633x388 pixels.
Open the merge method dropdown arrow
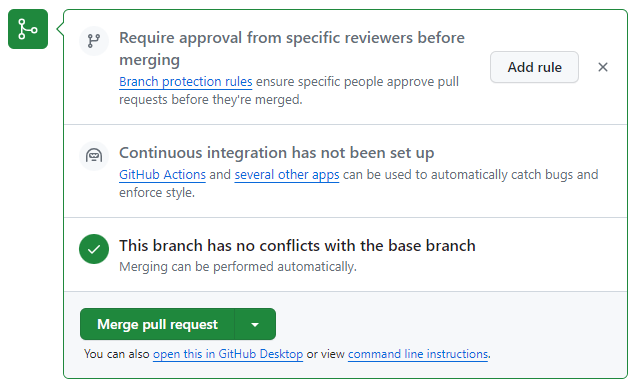click(x=255, y=324)
